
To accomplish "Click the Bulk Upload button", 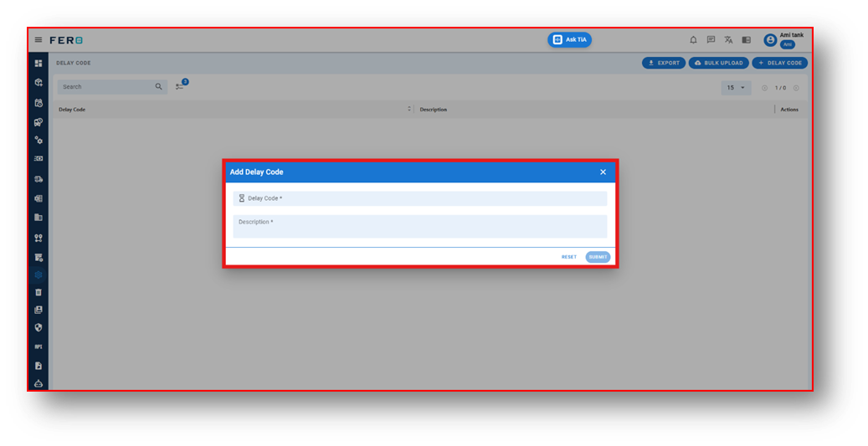I will point(718,63).
